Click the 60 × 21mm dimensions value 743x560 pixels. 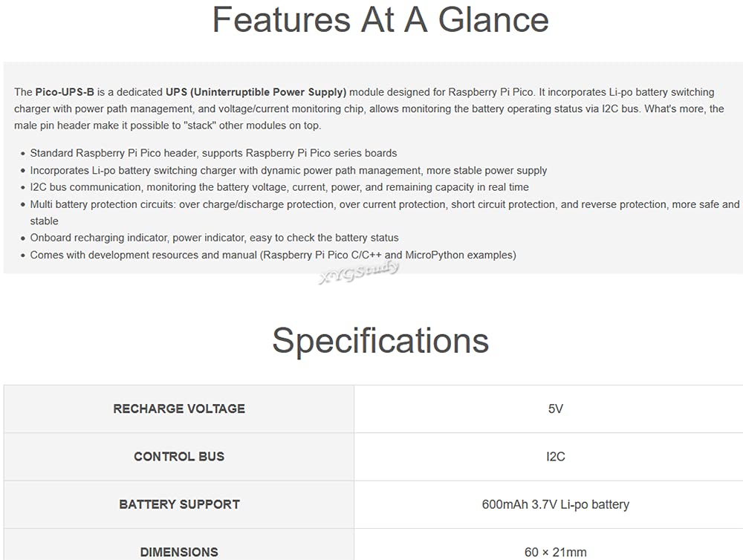click(x=555, y=553)
